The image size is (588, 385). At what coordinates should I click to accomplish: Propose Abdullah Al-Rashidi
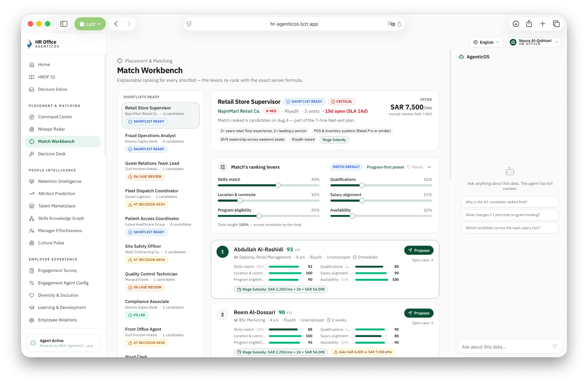419,250
